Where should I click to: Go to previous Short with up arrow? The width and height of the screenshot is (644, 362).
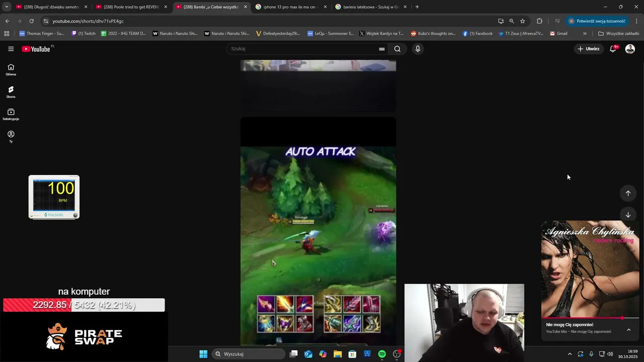tap(628, 193)
